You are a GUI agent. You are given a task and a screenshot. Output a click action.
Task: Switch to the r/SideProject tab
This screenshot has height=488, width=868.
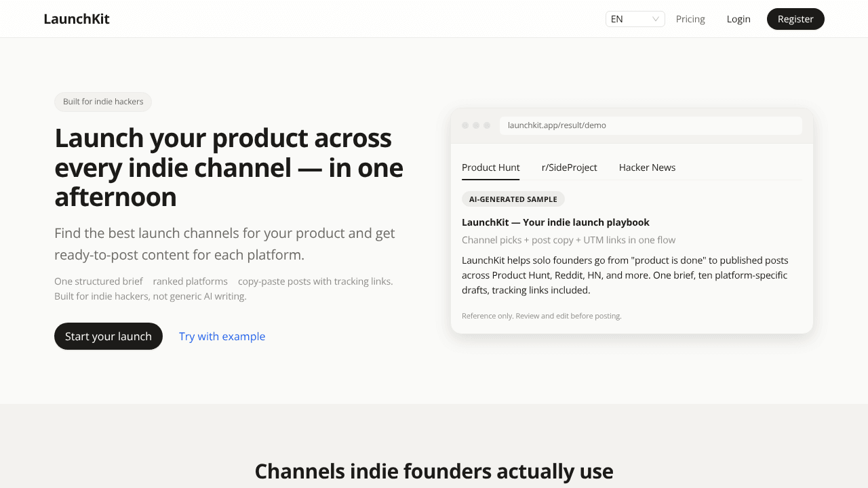click(x=569, y=167)
